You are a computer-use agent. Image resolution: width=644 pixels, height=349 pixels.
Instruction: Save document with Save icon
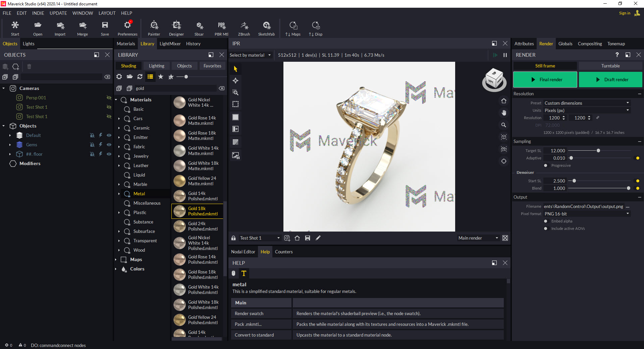pyautogui.click(x=105, y=28)
